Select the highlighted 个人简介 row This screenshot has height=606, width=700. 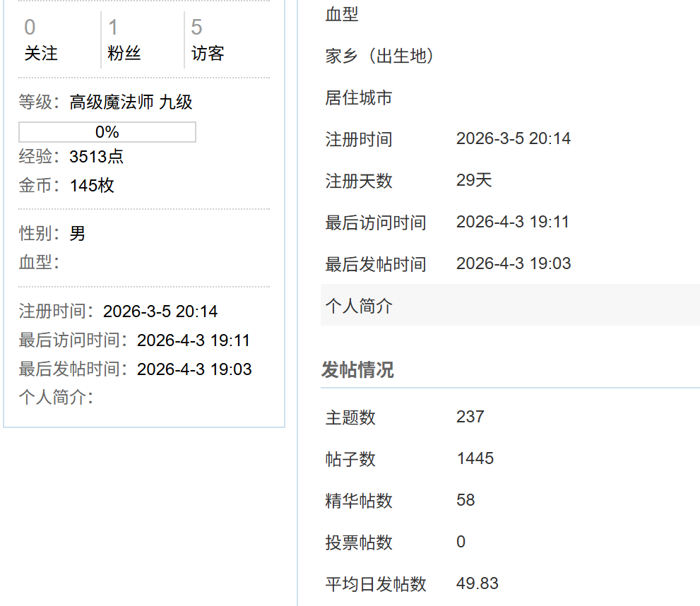[x=509, y=306]
